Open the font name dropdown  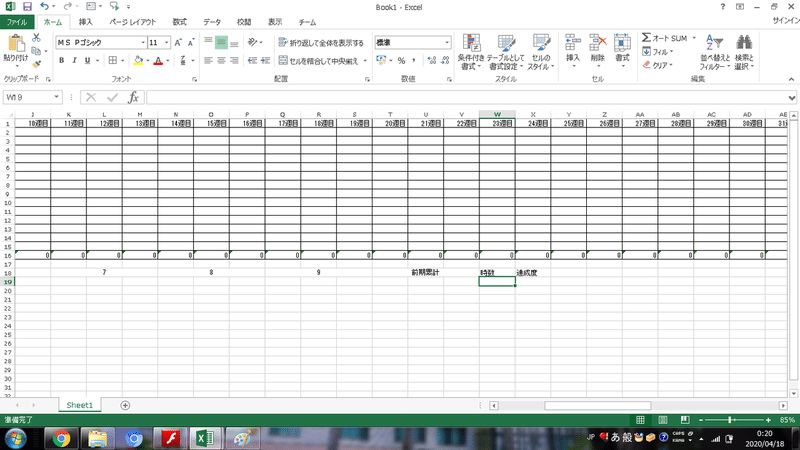[x=143, y=42]
